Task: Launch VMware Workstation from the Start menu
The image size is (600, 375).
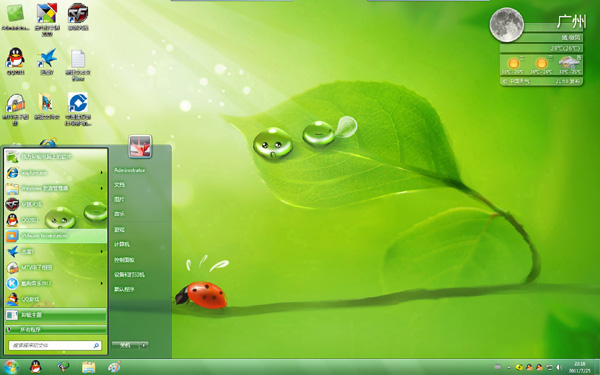Action: click(56, 236)
